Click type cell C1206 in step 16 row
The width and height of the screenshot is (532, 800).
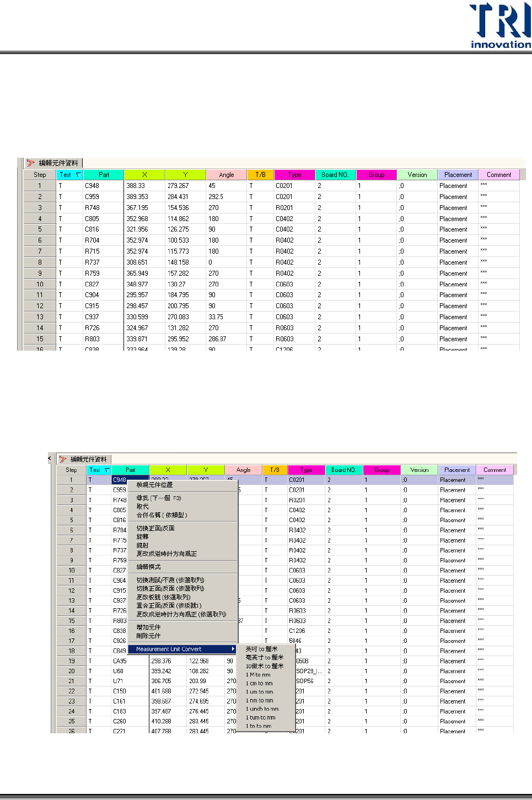click(297, 631)
